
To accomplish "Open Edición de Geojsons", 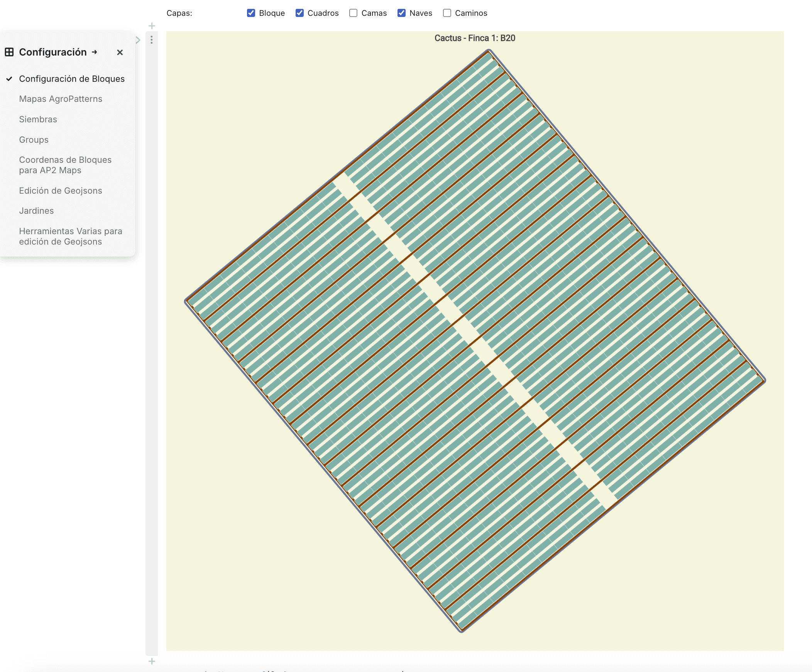I will pyautogui.click(x=60, y=191).
